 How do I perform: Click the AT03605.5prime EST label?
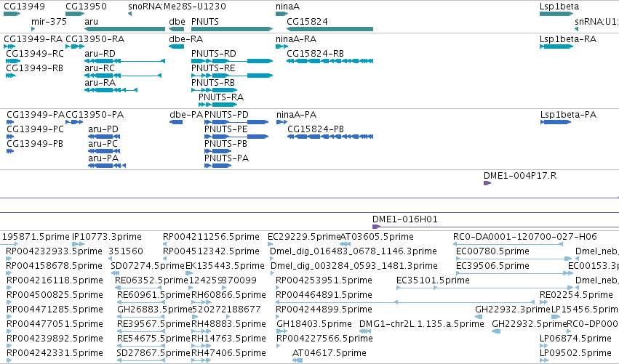point(377,237)
